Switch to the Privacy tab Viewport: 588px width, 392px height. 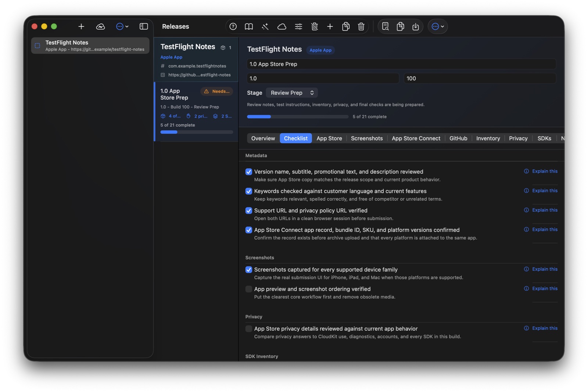tap(518, 138)
